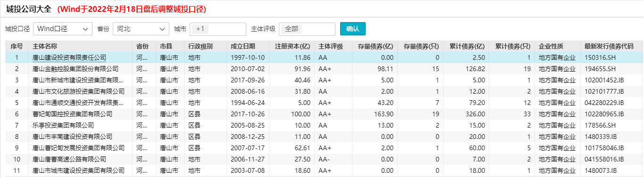644x178 pixels.
Task: Click 主体评级 AA- in row 10
Action: (324, 159)
